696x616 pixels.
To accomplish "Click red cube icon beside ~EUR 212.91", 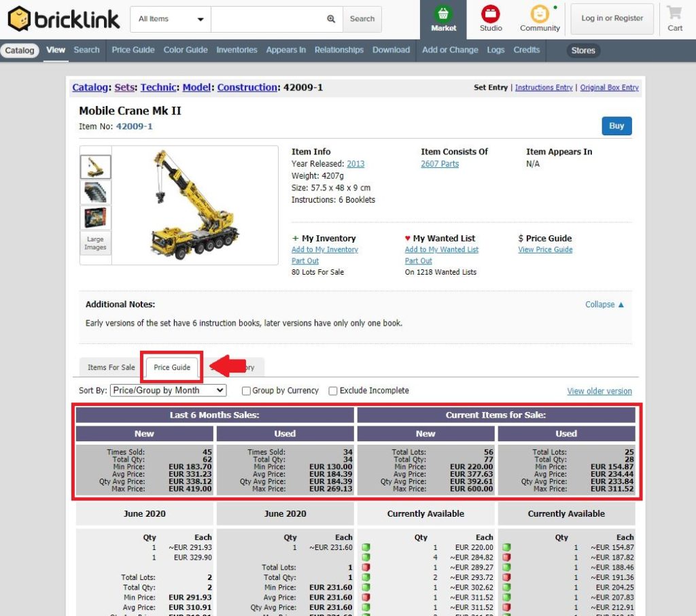I will [506, 607].
